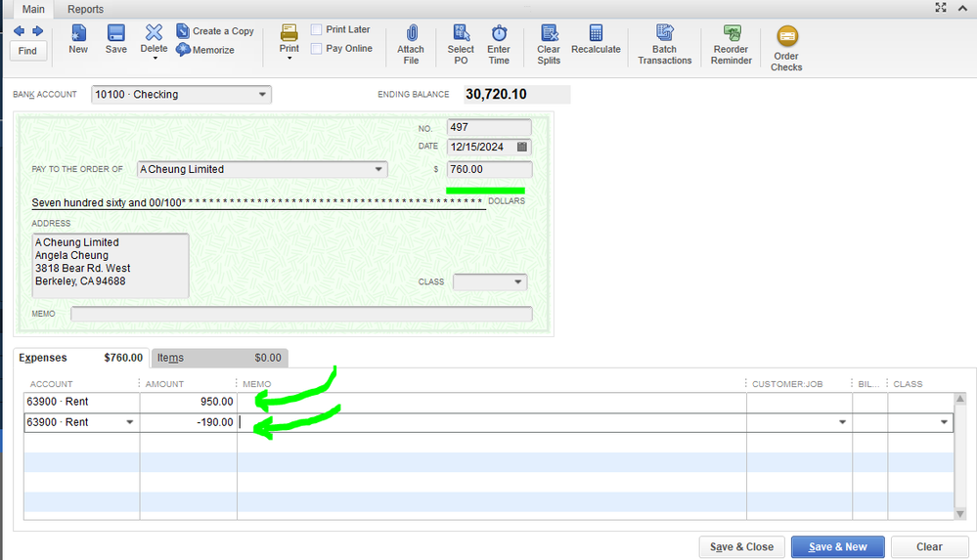This screenshot has width=977, height=560.
Task: Click Save & Close
Action: (742, 547)
